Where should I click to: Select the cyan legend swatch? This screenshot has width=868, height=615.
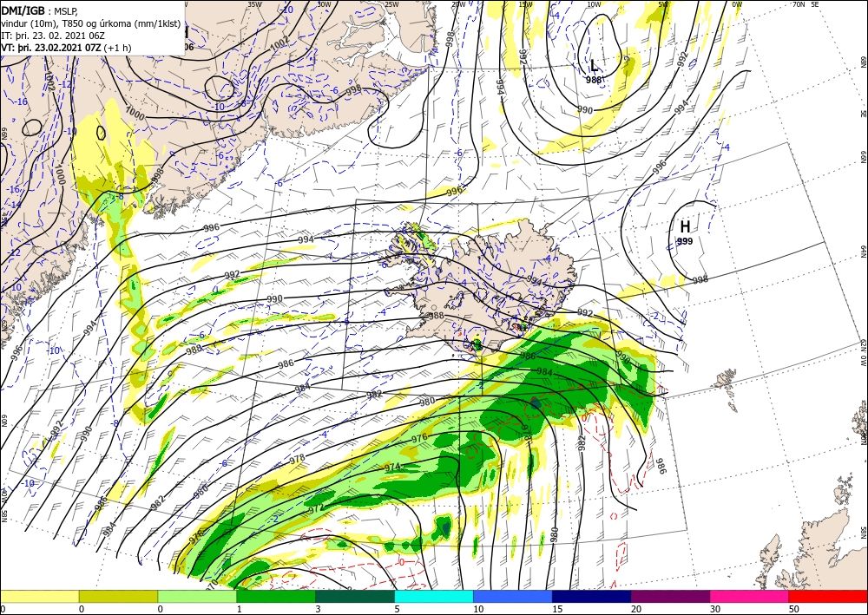click(x=434, y=596)
